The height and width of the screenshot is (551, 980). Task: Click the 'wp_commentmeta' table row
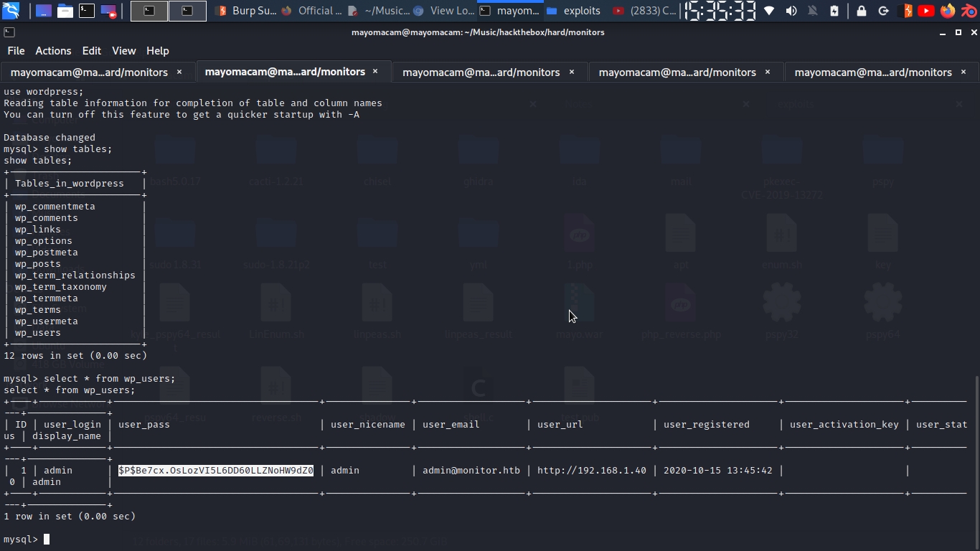click(x=55, y=207)
